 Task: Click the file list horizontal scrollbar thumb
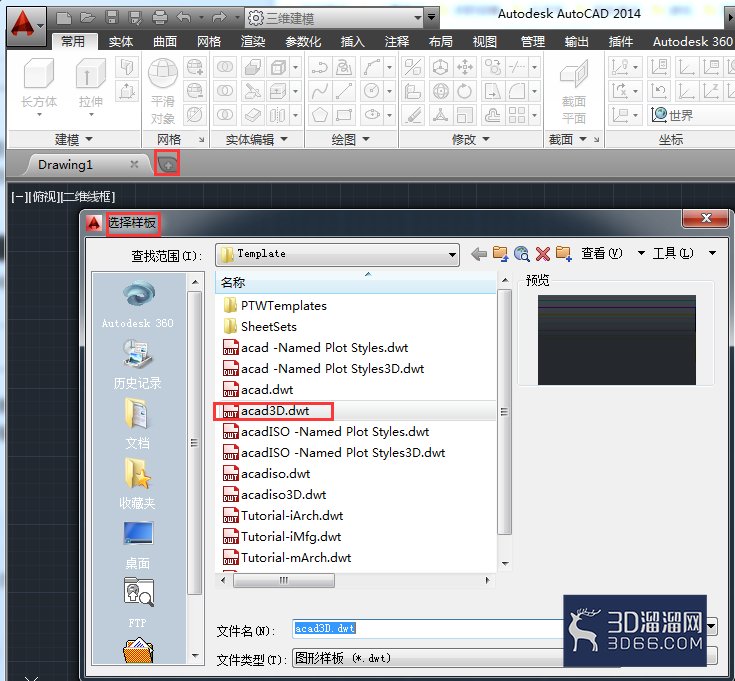[284, 580]
